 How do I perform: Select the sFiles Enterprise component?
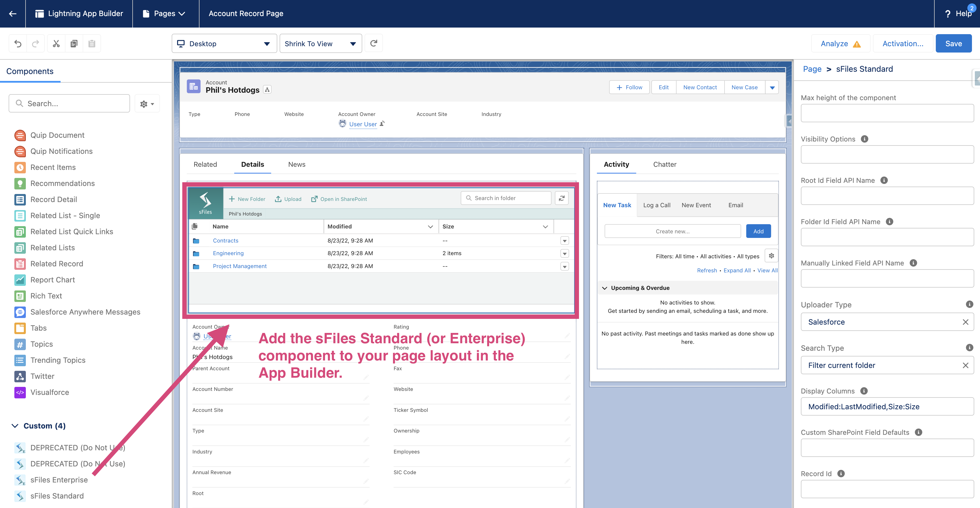coord(59,480)
